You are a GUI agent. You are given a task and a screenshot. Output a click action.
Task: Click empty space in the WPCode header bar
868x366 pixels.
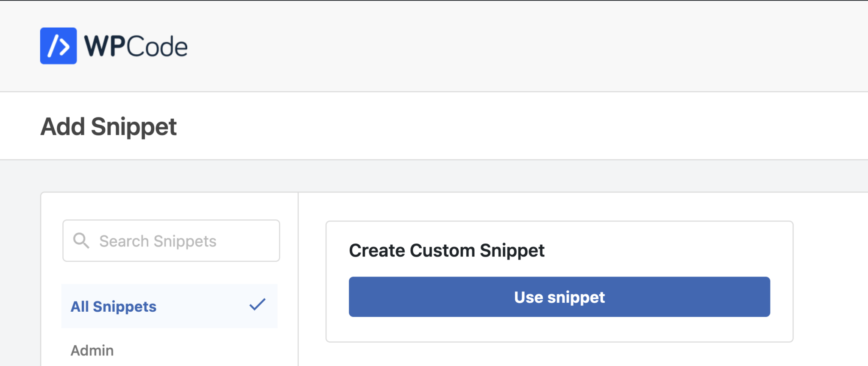tap(509, 46)
